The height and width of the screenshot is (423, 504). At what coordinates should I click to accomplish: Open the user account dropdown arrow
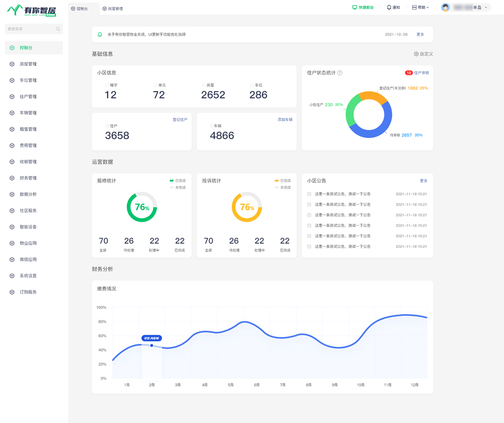[x=486, y=7]
